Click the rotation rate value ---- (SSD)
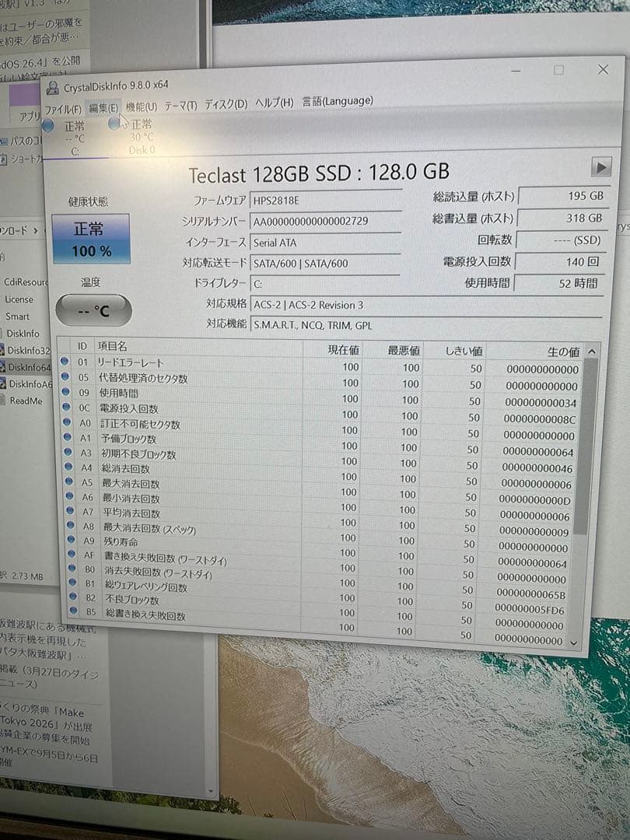This screenshot has width=630, height=840. [561, 240]
